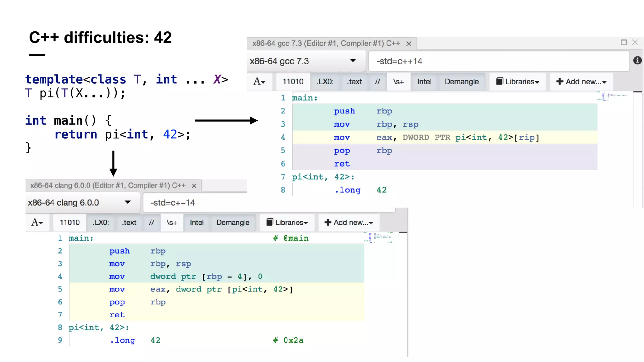Select the x86-64 gcc 7.3 tab title

pos(326,43)
